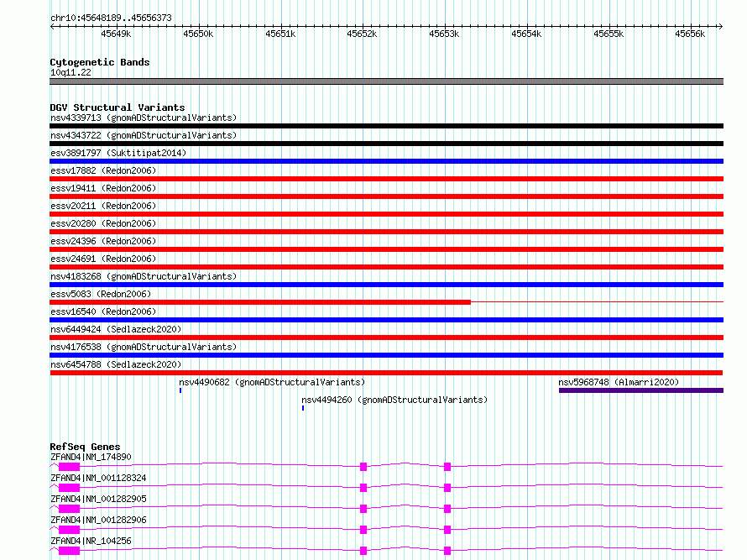The image size is (747, 560).
Task: Click the black nsv4343722 variant bar
Action: pyautogui.click(x=386, y=144)
